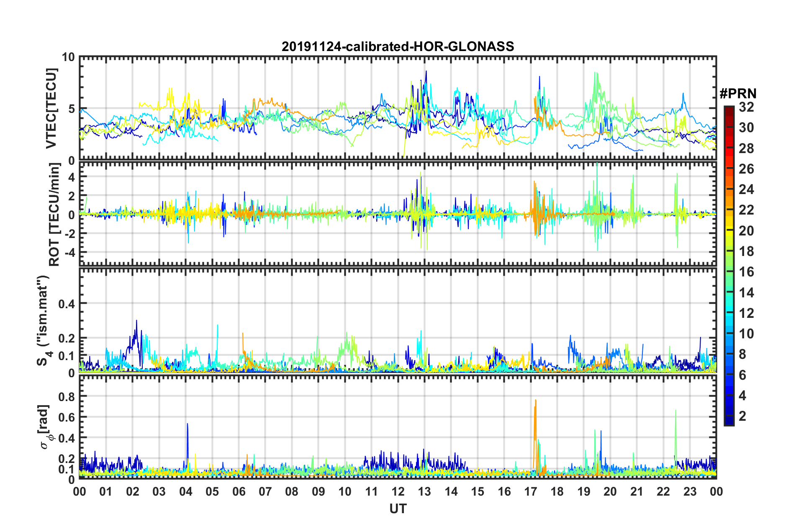
Task: Click sigma phi y-axis tick label 0.8
Action: [67, 396]
